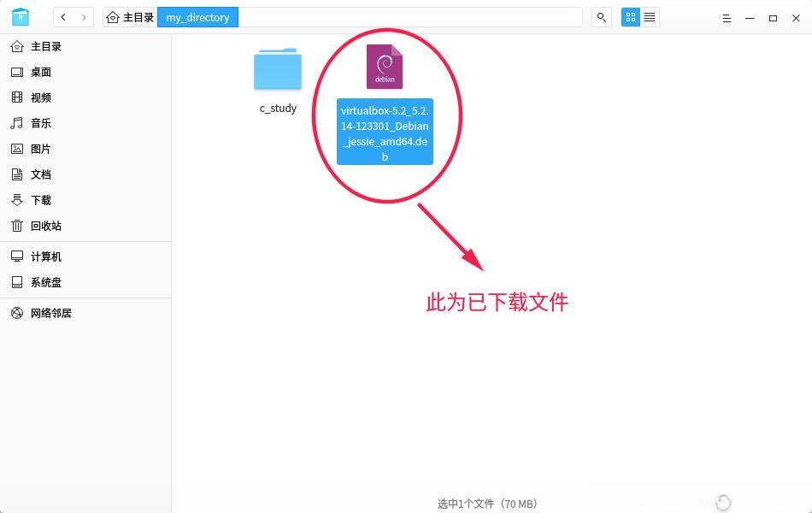Open 计算机 in the sidebar
812x513 pixels.
tap(85, 256)
